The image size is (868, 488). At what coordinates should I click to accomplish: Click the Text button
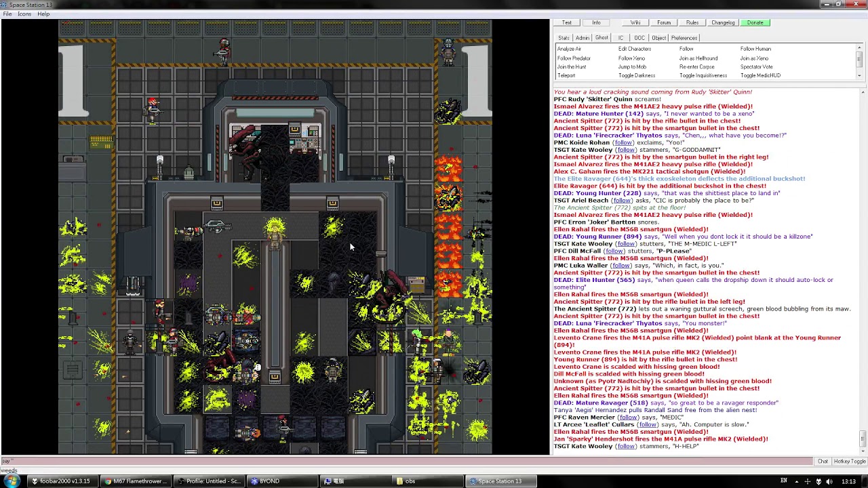(567, 23)
